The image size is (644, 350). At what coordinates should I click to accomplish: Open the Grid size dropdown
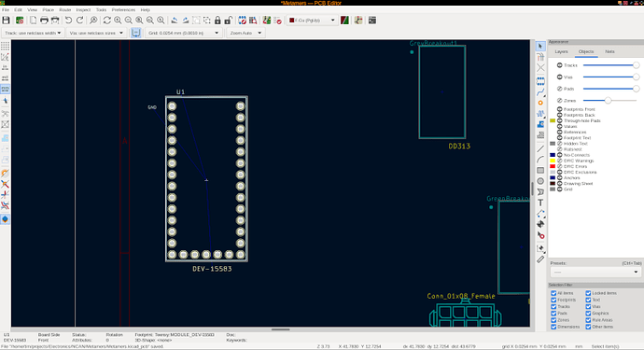[184, 33]
